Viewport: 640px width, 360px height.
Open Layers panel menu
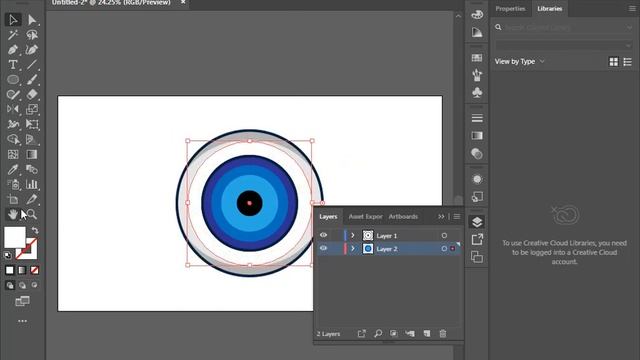457,217
